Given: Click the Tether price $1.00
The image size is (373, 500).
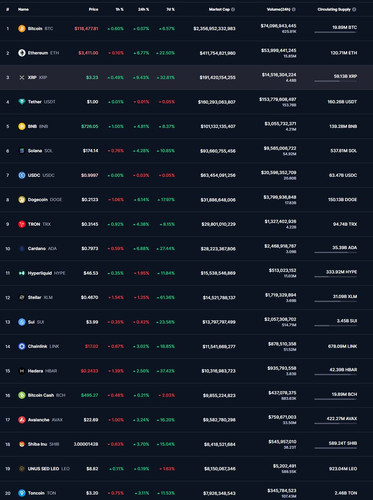Looking at the screenshot, I should (x=93, y=102).
